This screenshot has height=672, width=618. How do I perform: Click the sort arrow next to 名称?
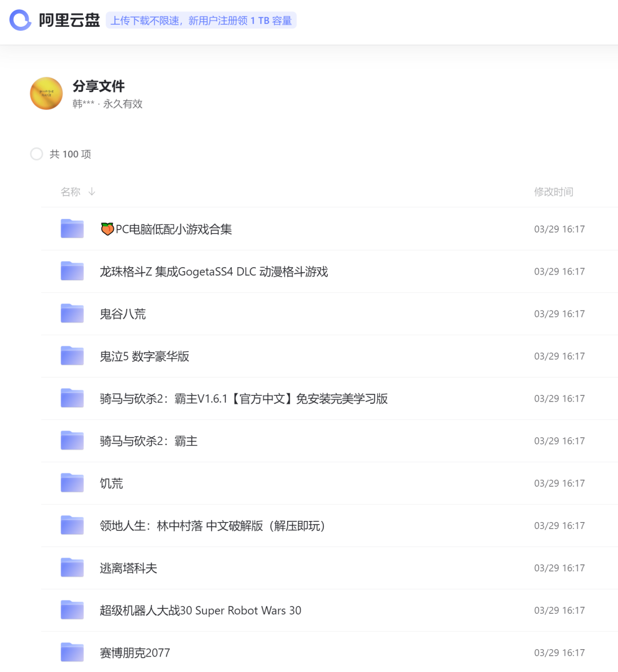tap(92, 192)
